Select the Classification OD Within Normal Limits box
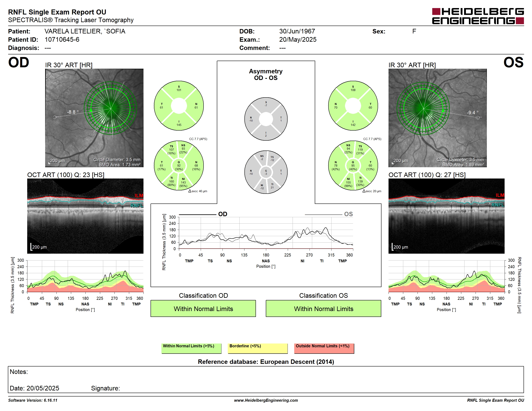This screenshot has height=411, width=532. pos(203,308)
